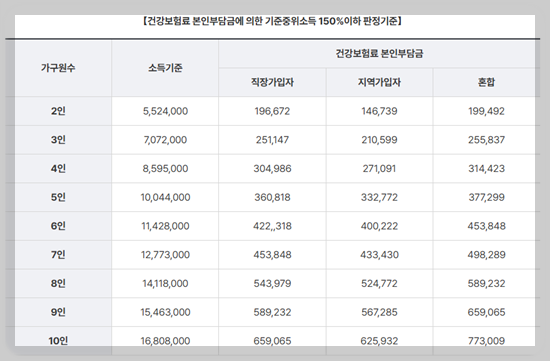Click the 314,423 cell
The width and height of the screenshot is (550, 361).
click(x=487, y=169)
